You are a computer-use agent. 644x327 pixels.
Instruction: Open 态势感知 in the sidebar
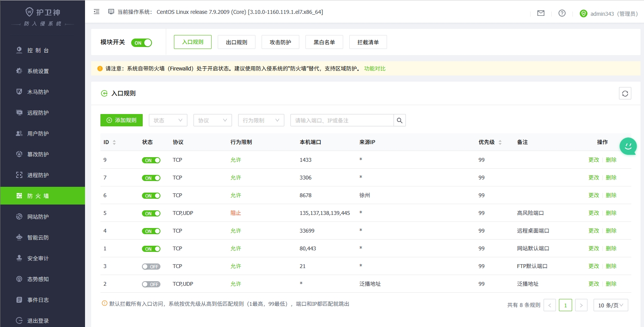click(x=43, y=279)
